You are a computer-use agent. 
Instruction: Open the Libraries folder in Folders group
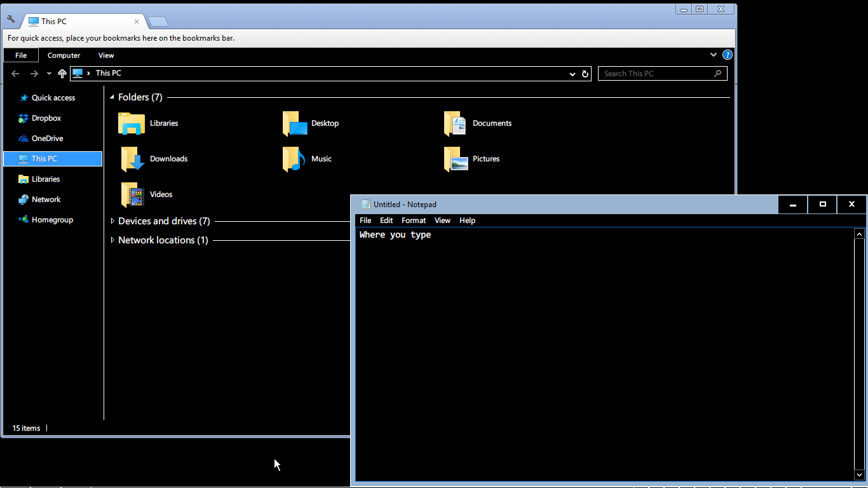(132, 123)
